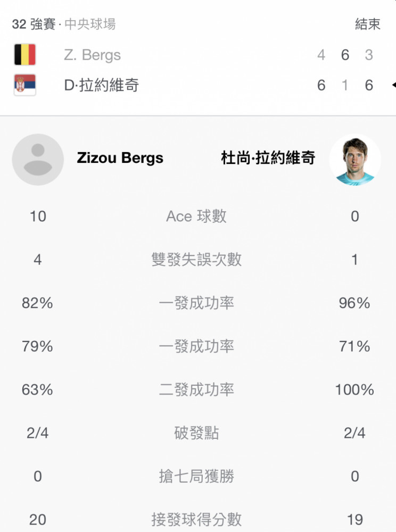The image size is (396, 532).
Task: Click 拉約維奇's 100% second serve value
Action: click(x=354, y=389)
